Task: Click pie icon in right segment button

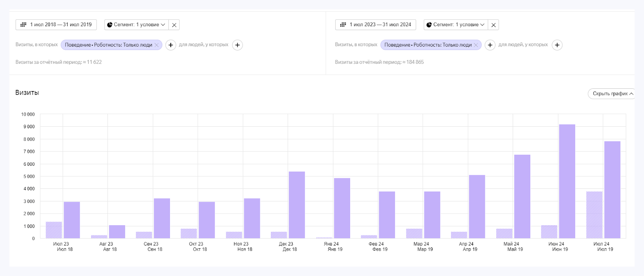Action: click(x=429, y=25)
